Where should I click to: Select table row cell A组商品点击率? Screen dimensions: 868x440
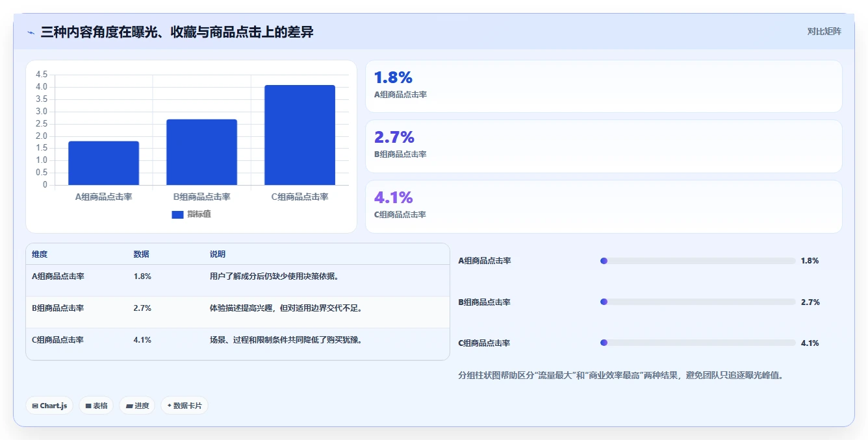tap(58, 276)
